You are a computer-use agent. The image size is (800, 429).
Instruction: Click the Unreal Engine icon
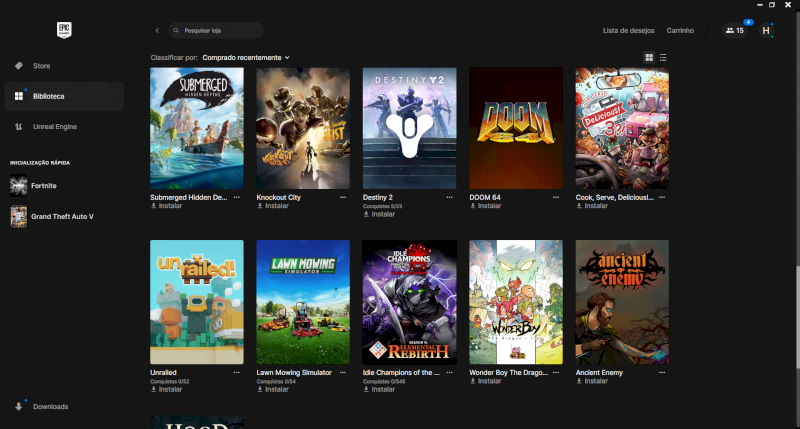coord(19,127)
